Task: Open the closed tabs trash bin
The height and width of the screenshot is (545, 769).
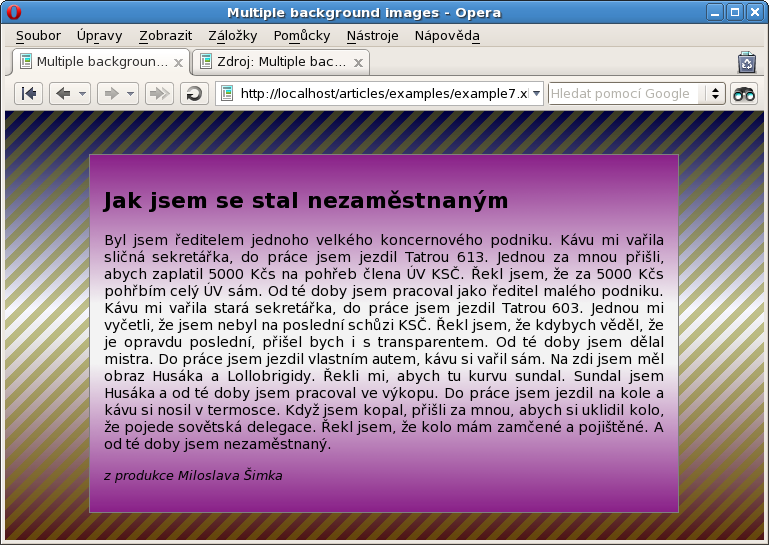Action: tap(746, 62)
